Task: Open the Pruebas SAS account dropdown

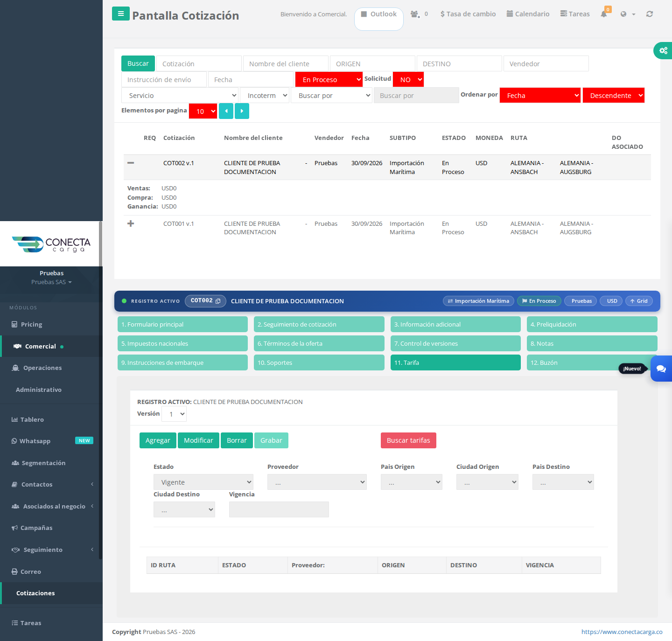Action: 51,282
